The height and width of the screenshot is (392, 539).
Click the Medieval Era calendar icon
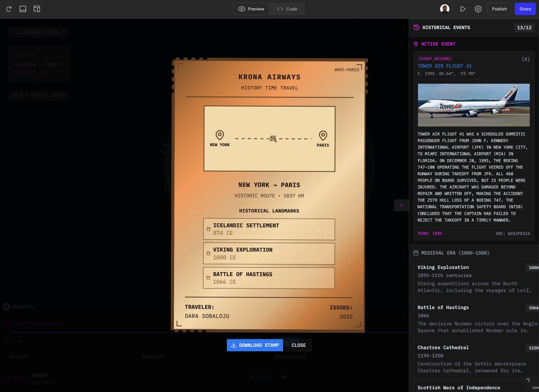(416, 253)
